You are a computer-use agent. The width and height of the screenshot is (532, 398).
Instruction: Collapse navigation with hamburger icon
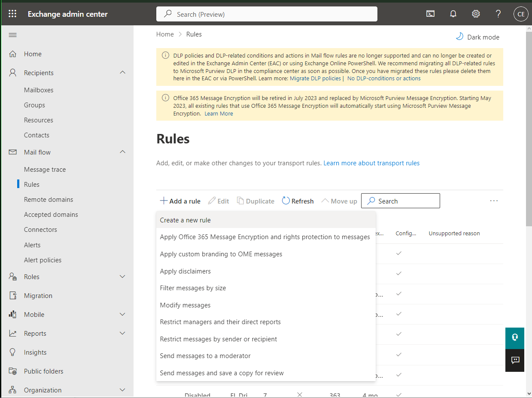pyautogui.click(x=13, y=35)
